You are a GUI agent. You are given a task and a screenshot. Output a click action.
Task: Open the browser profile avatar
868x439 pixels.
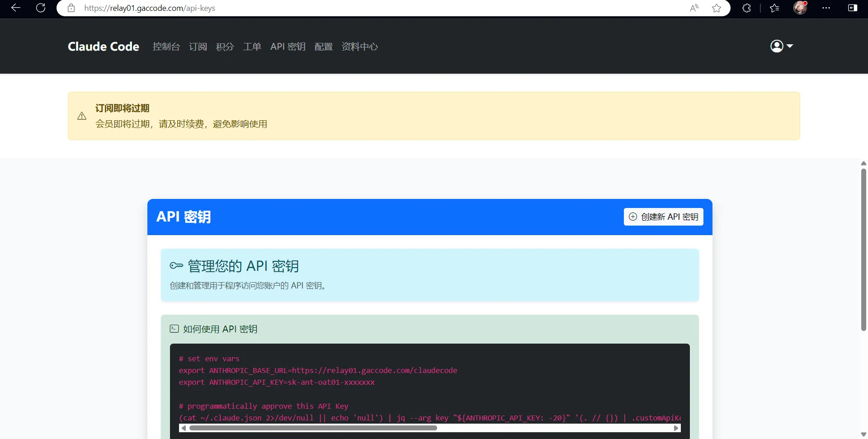click(x=800, y=8)
